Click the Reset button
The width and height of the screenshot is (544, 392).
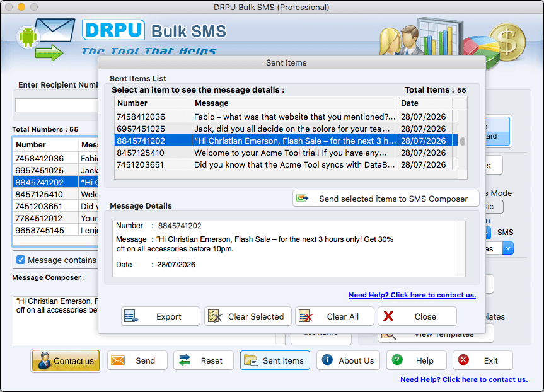(x=204, y=360)
